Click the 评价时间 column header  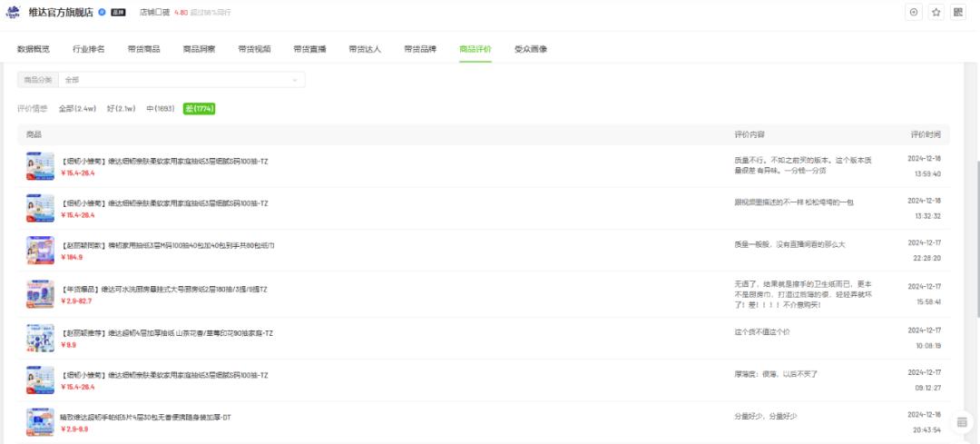(x=926, y=134)
